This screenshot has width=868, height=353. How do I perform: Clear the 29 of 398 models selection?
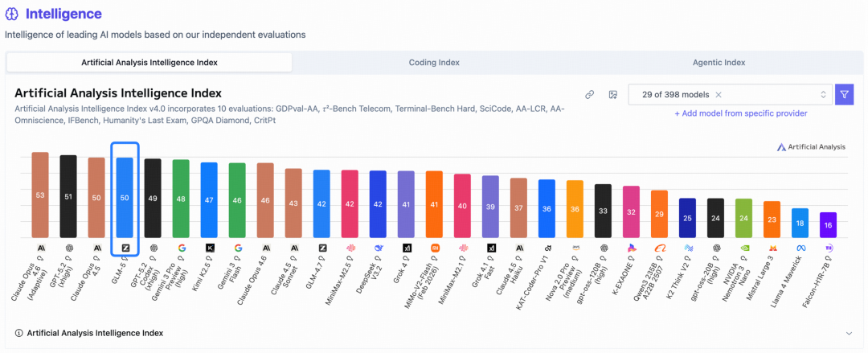(x=719, y=95)
